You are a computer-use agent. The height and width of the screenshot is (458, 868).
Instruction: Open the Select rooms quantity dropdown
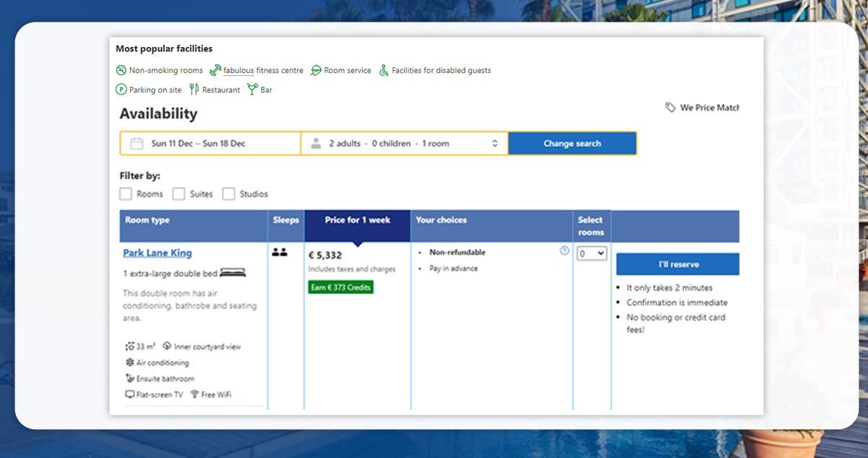[x=591, y=254]
